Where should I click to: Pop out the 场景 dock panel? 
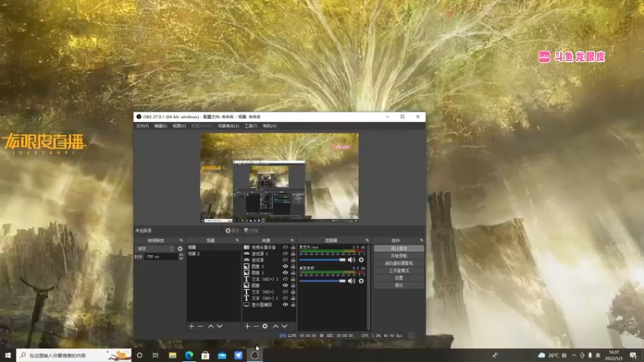[x=237, y=241]
